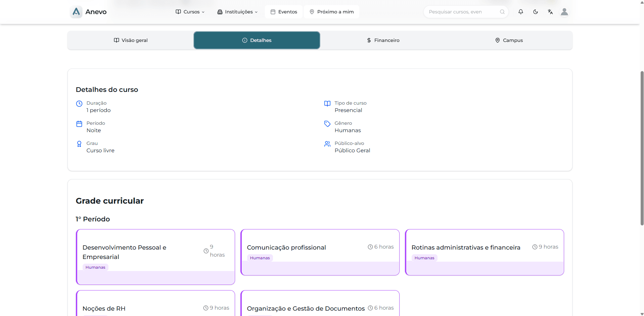
Task: Open Próximo a mim link
Action: pos(331,12)
